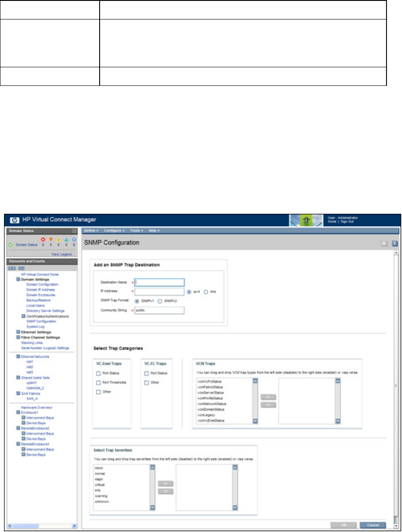Check Port Thresholds under VC-Enet Traps
This screenshot has width=402, height=532.
99,382
